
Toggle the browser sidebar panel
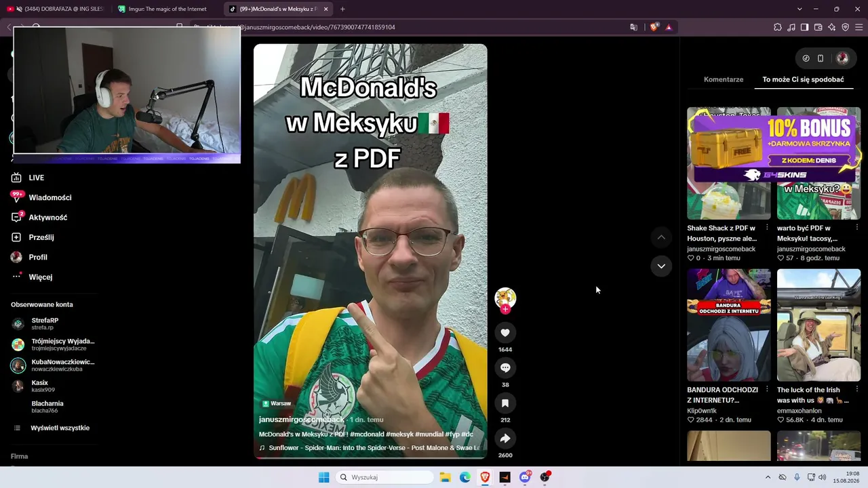(x=805, y=27)
